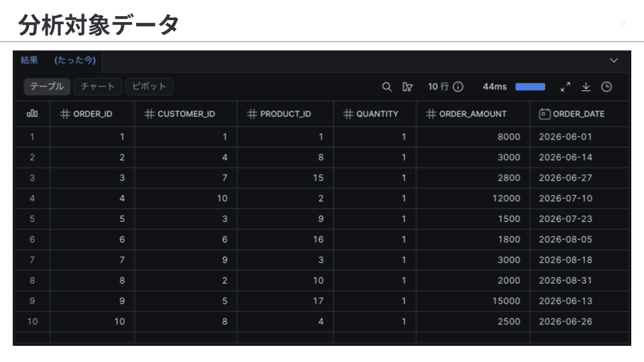644x362 pixels.
Task: Switch to the チャート view
Action: pos(97,86)
